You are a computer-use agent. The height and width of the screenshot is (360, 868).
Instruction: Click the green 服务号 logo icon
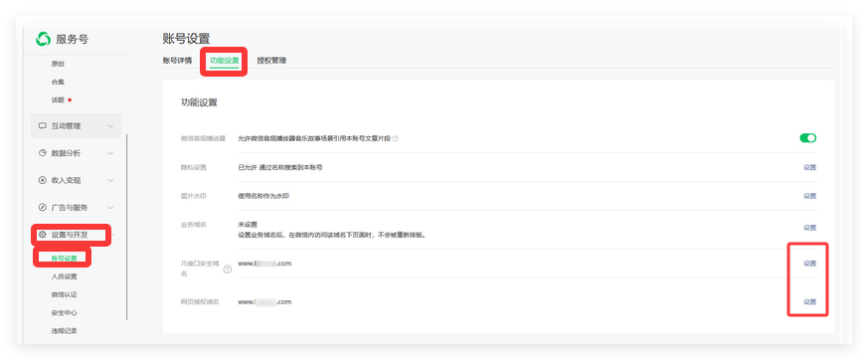point(43,40)
